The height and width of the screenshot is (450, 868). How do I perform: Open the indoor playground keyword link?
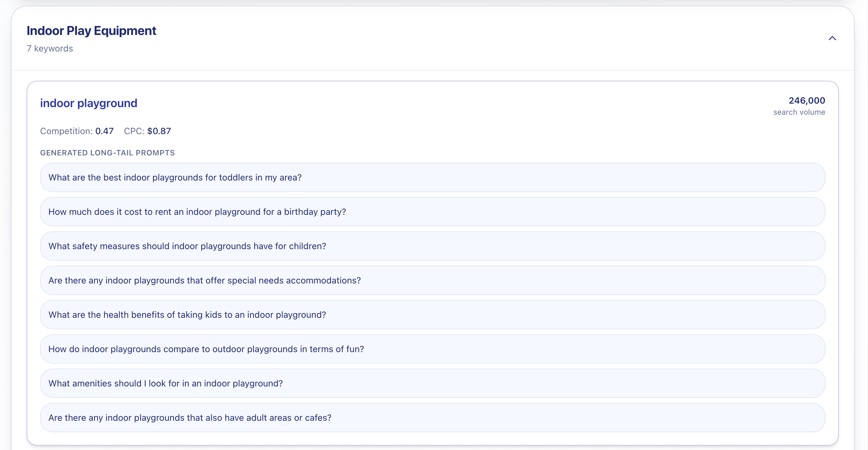(89, 103)
